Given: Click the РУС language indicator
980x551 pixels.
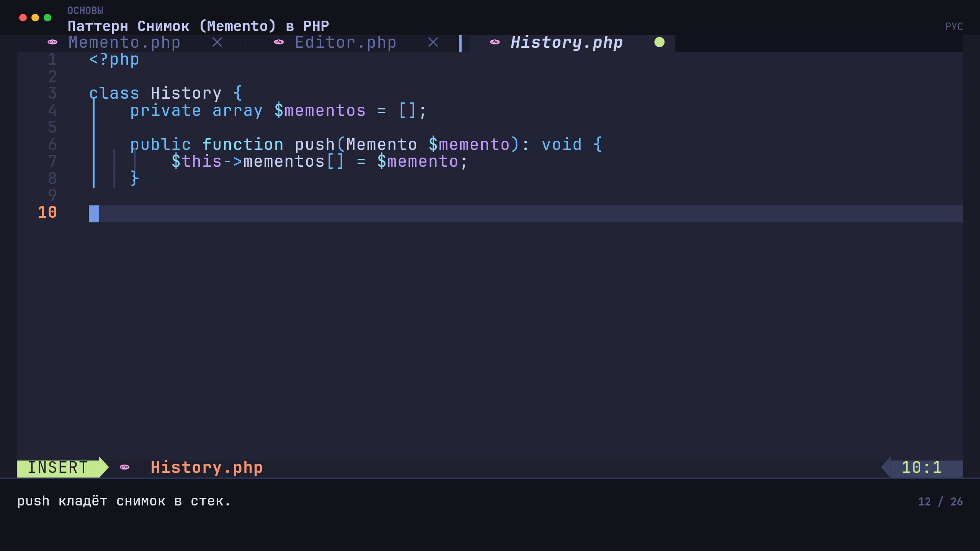Looking at the screenshot, I should click(x=954, y=26).
